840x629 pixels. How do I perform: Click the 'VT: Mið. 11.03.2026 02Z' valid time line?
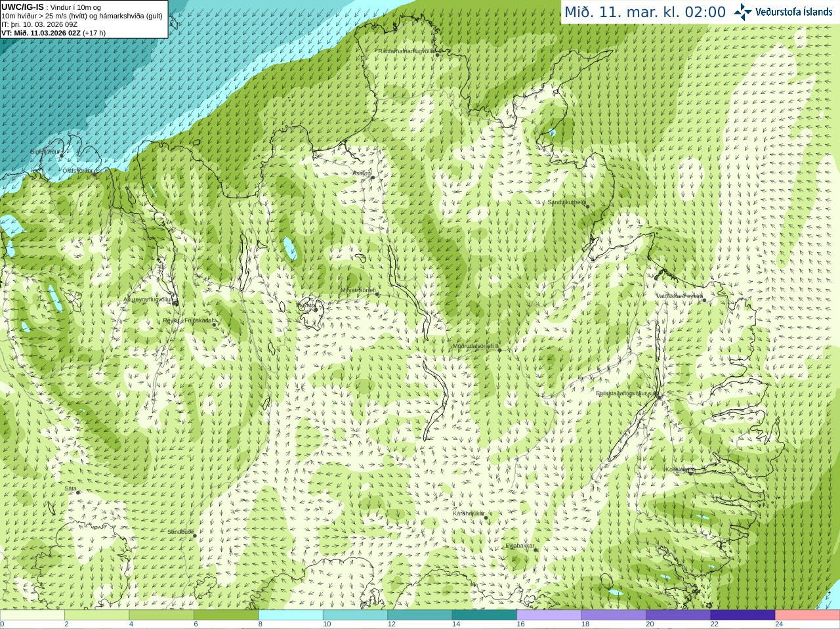(x=53, y=33)
